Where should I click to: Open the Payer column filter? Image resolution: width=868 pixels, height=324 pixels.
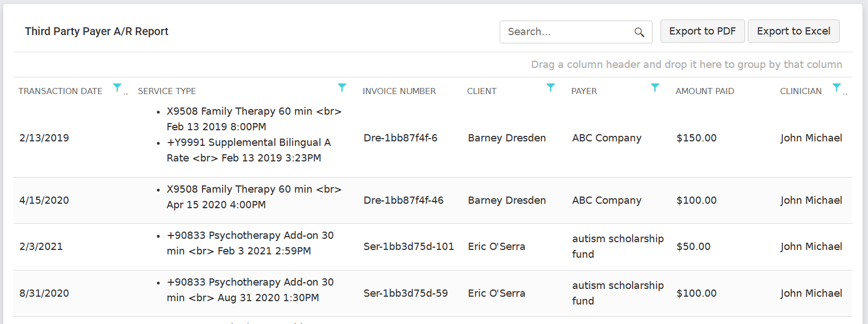(655, 87)
